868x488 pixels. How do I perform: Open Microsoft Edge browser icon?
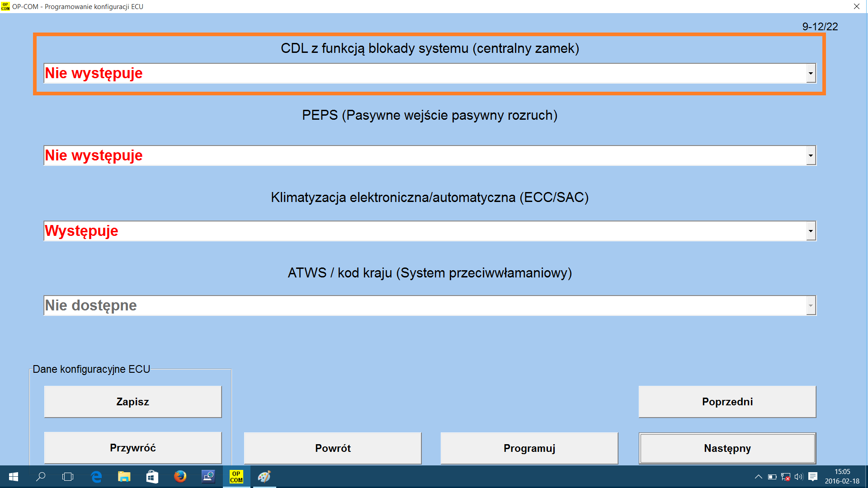[x=96, y=477]
